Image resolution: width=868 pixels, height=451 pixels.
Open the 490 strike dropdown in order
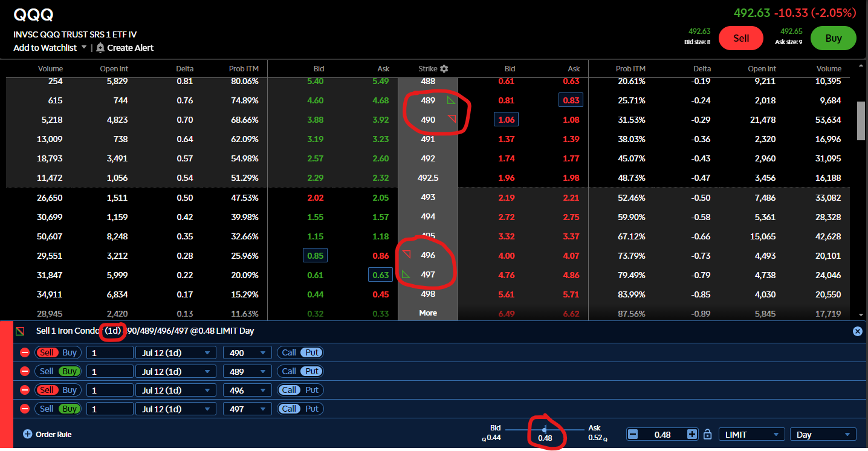click(x=248, y=352)
